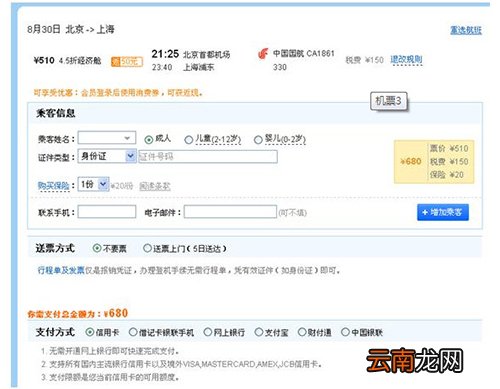Focus the 电子邮件 email field
The width and height of the screenshot is (500, 389).
[230, 212]
